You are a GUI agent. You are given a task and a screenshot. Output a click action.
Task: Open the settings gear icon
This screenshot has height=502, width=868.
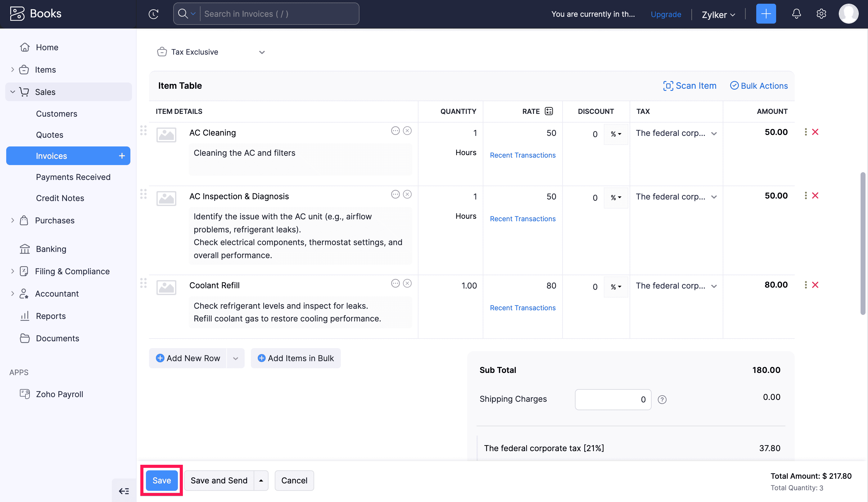[821, 14]
